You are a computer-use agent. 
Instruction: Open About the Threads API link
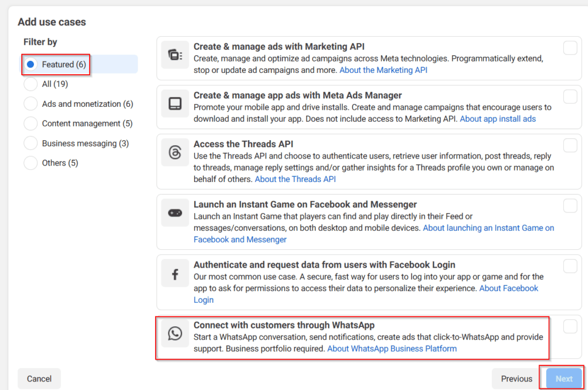(x=295, y=179)
